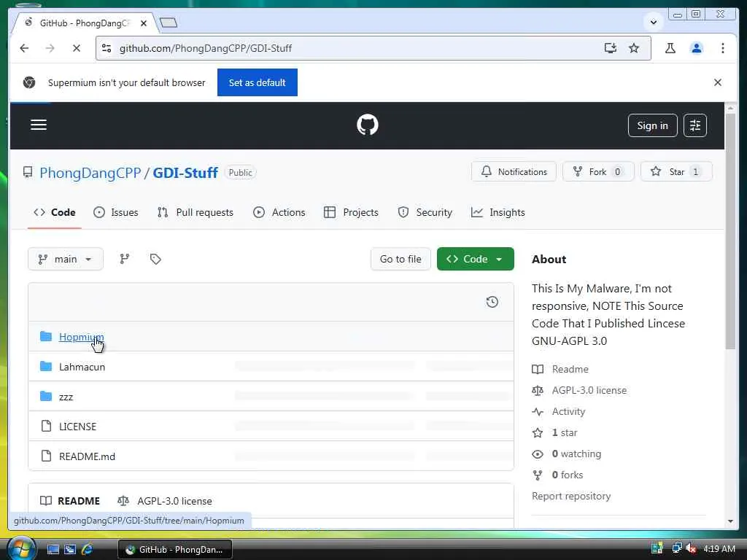Dismiss the default browser notification bar
Image resolution: width=747 pixels, height=560 pixels.
718,82
